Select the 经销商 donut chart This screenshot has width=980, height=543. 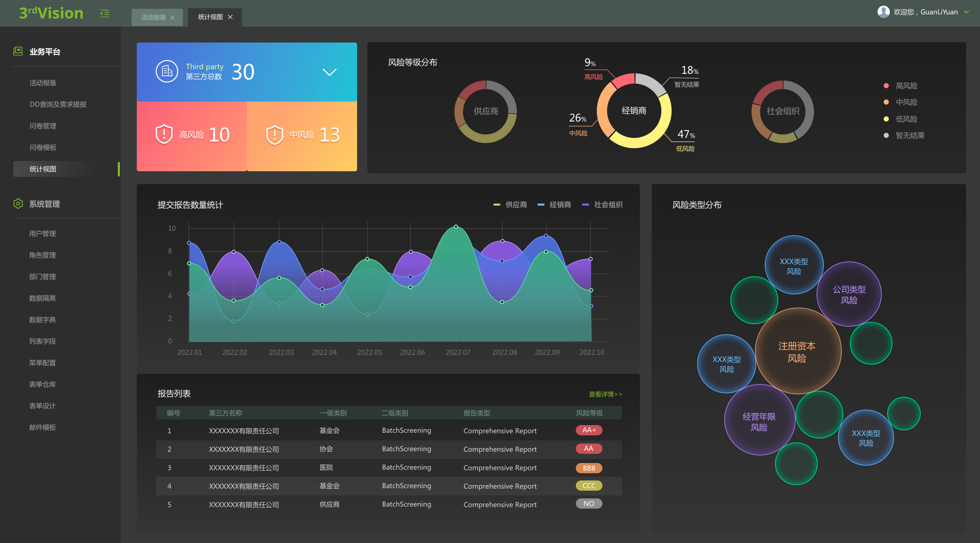pyautogui.click(x=634, y=111)
